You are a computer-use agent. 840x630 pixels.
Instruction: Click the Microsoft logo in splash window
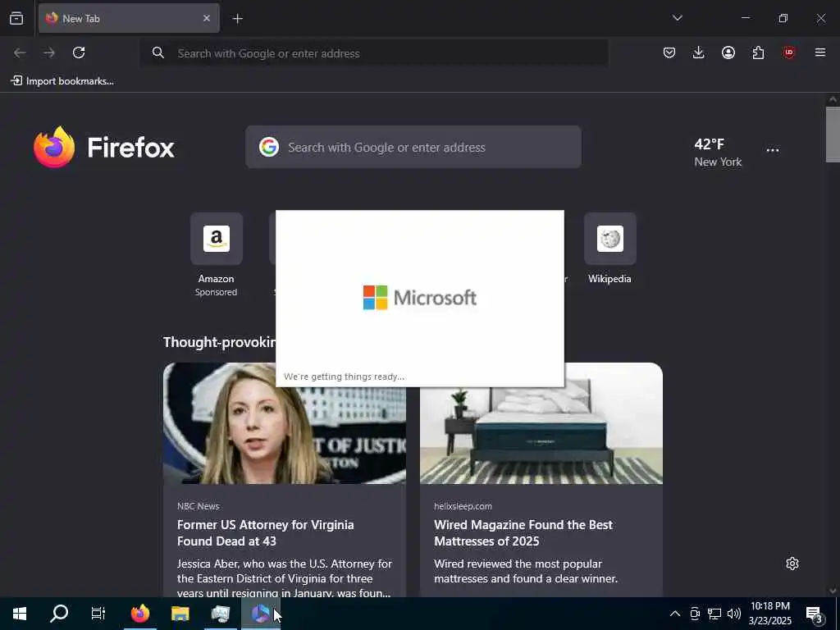420,298
